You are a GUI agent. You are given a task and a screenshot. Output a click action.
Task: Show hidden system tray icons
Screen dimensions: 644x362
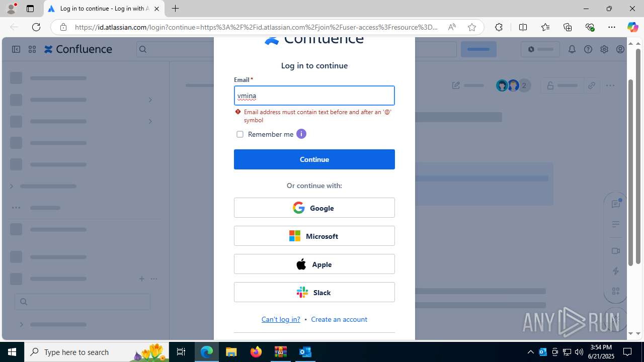point(530,352)
